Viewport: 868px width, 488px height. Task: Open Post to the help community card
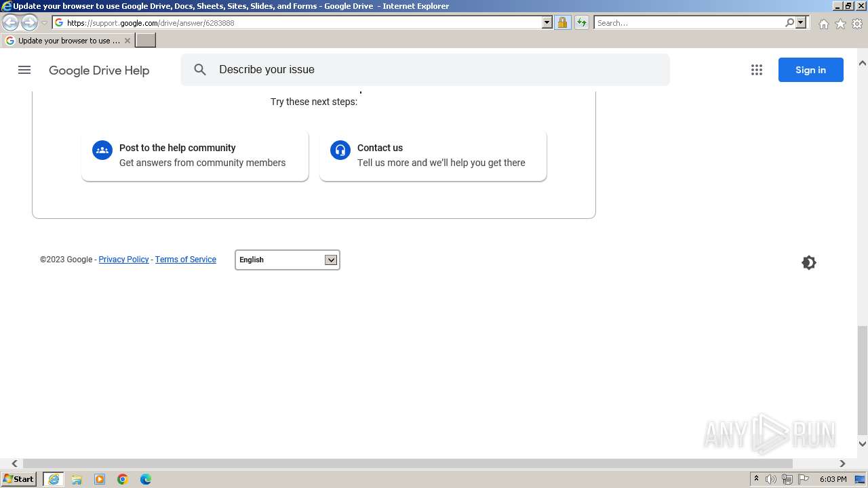click(x=195, y=156)
